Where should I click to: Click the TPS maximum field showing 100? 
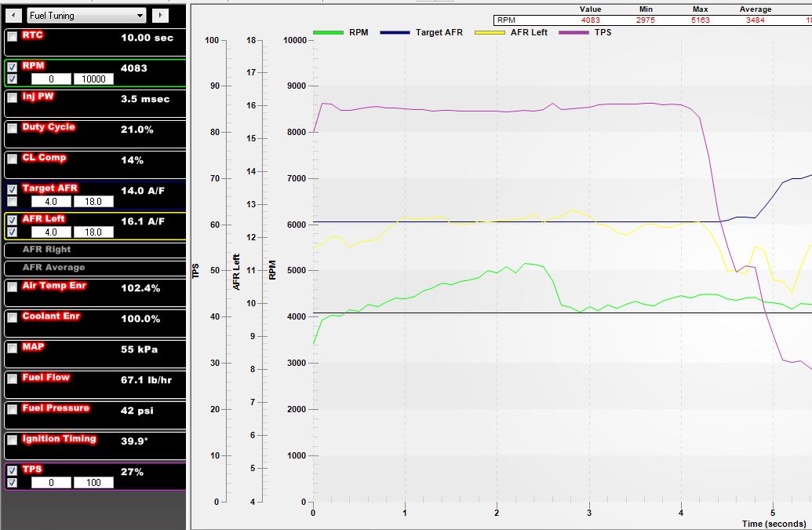click(93, 483)
